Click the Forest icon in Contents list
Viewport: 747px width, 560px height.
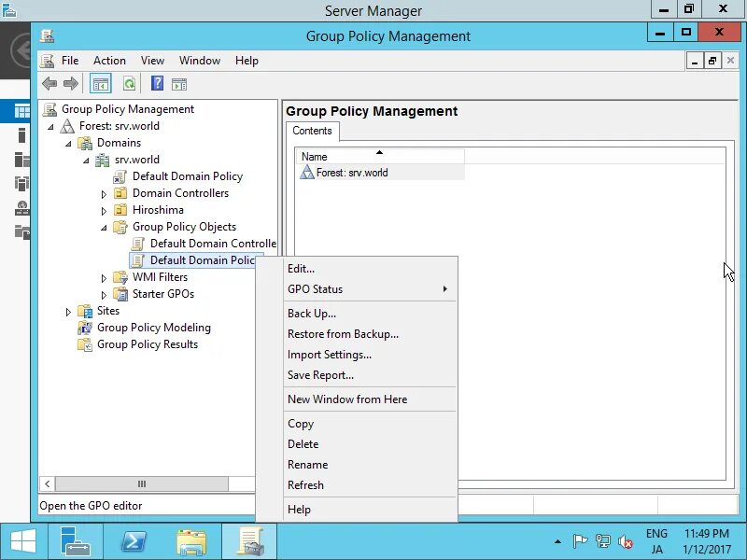pos(307,173)
